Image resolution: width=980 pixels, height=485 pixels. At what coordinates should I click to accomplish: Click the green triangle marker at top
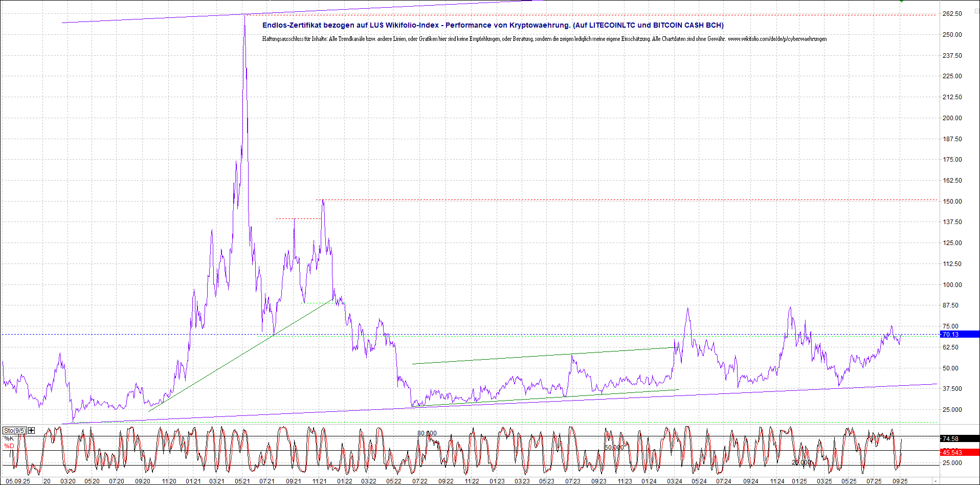coord(901,2)
